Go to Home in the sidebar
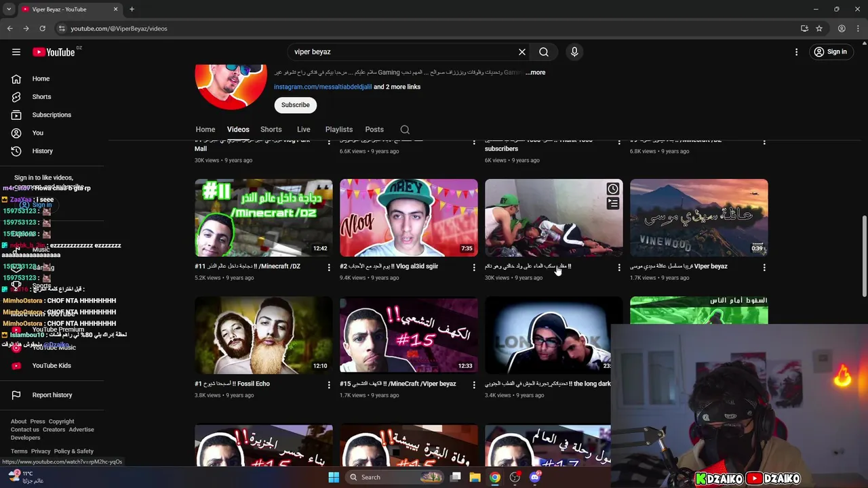 click(41, 79)
